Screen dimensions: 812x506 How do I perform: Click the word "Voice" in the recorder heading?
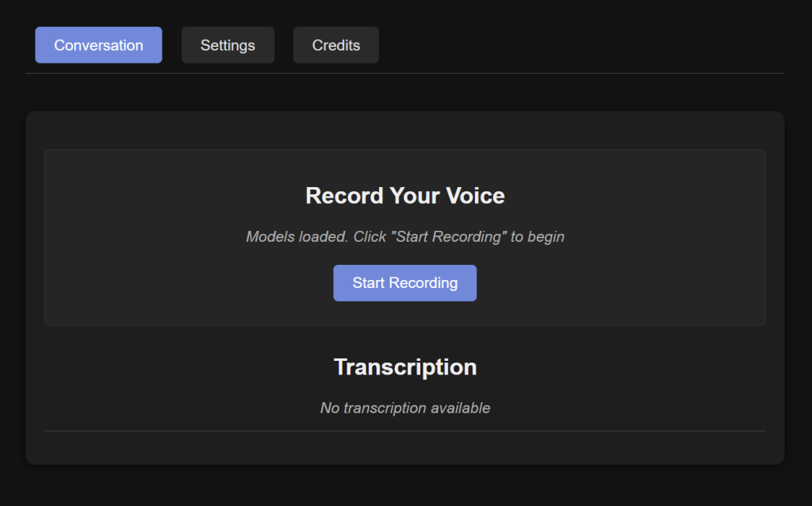[473, 196]
